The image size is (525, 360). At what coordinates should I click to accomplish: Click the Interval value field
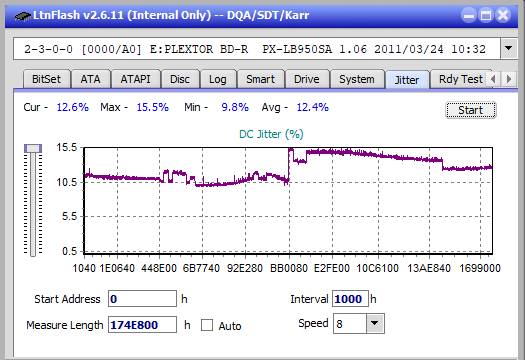pos(350,299)
